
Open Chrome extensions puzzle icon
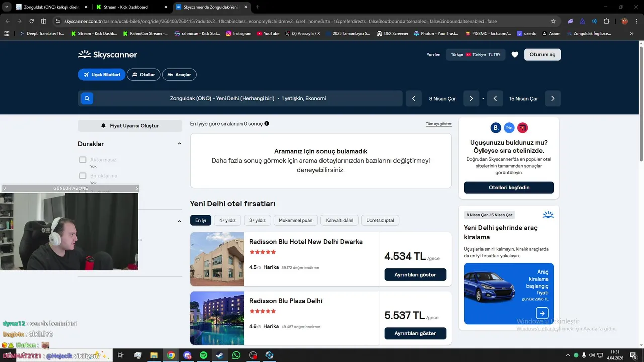(606, 21)
